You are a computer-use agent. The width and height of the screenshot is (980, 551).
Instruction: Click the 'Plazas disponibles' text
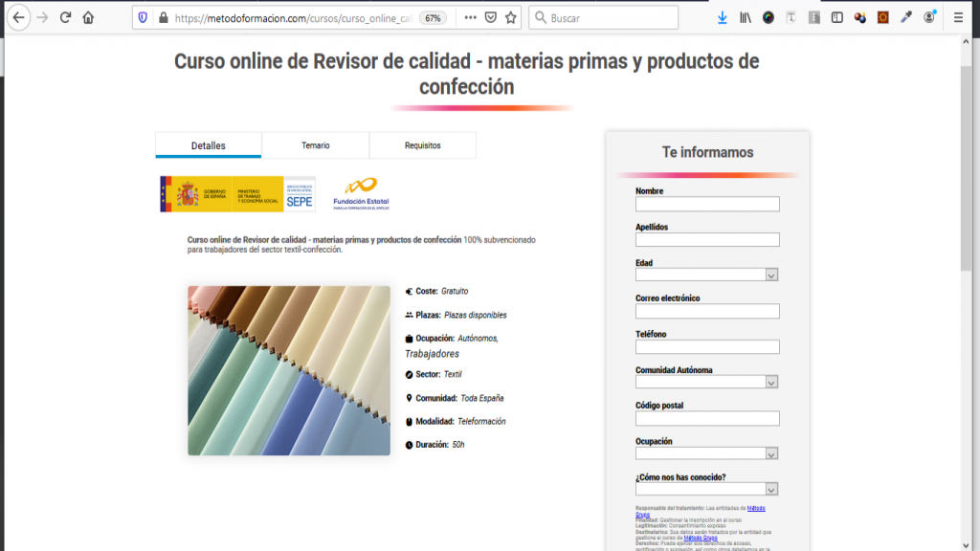click(475, 315)
